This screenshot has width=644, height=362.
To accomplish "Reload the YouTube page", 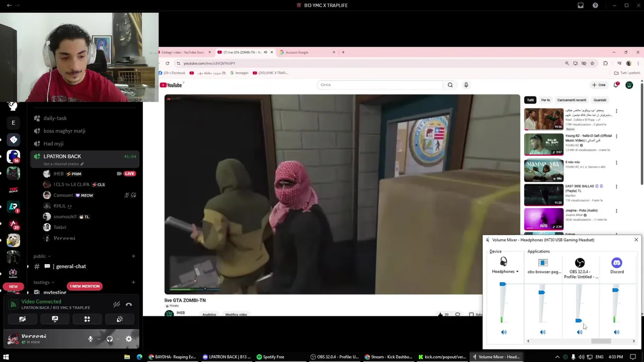I will coord(167,63).
